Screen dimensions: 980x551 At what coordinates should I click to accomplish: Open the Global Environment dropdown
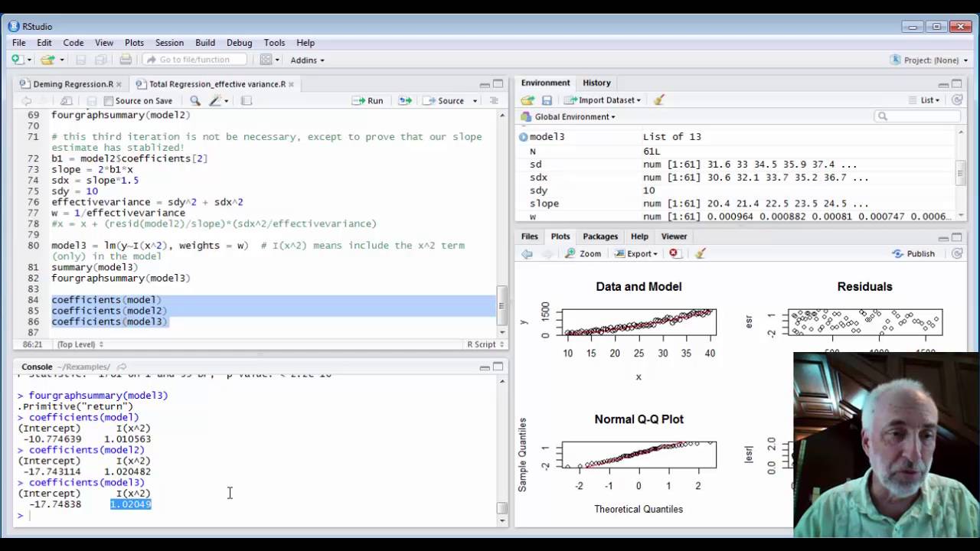point(568,116)
